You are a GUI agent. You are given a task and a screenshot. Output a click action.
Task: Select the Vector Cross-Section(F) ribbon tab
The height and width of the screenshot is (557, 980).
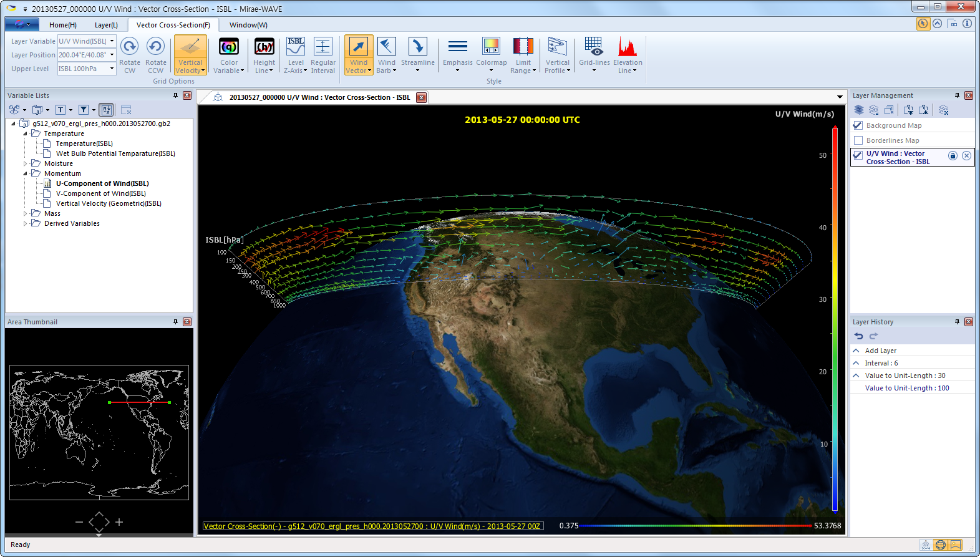173,25
